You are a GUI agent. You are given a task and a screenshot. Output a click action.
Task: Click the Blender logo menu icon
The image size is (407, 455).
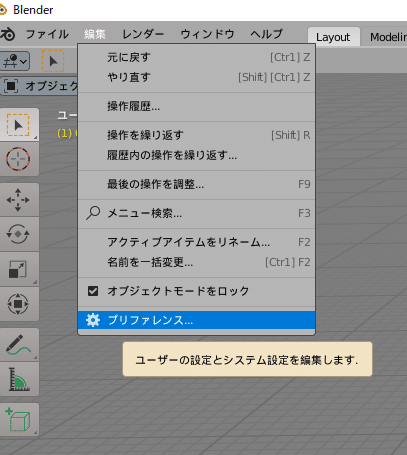tap(7, 34)
